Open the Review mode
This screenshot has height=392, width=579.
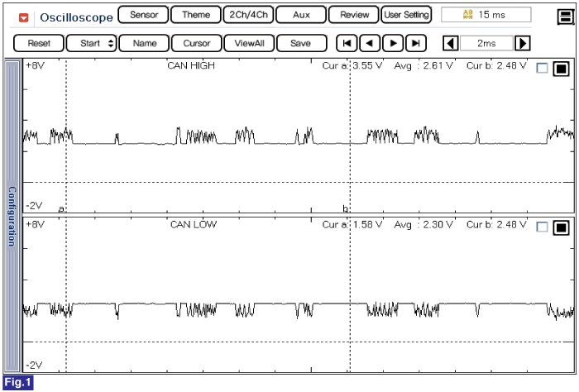click(354, 15)
